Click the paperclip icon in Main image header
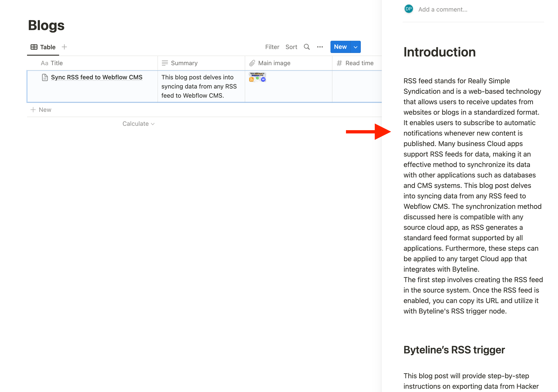558x392 pixels. [x=252, y=63]
